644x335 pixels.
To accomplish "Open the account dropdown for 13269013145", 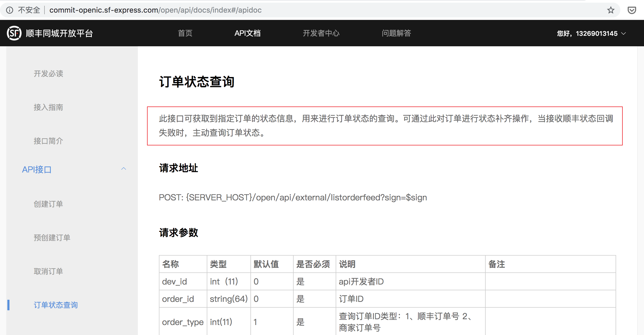I will coord(591,33).
